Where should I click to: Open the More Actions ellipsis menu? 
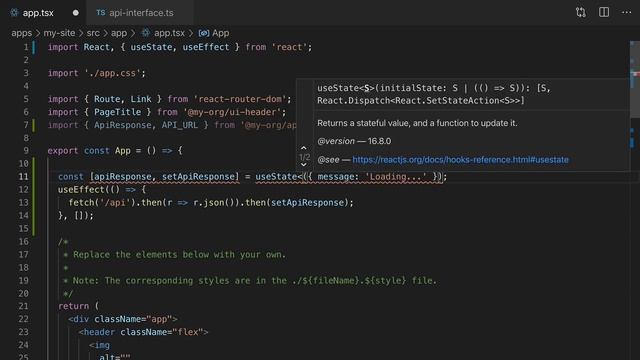pos(626,12)
